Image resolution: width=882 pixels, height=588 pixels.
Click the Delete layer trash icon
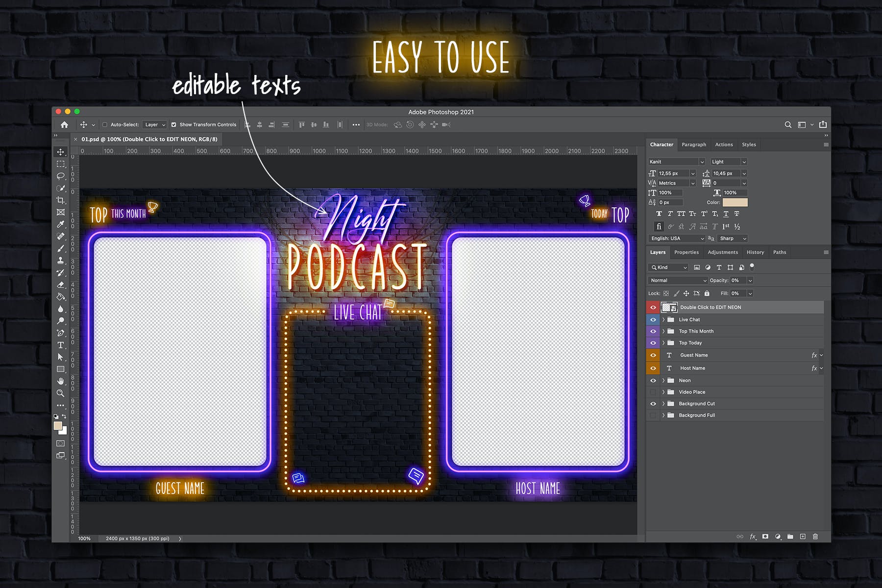[815, 537]
